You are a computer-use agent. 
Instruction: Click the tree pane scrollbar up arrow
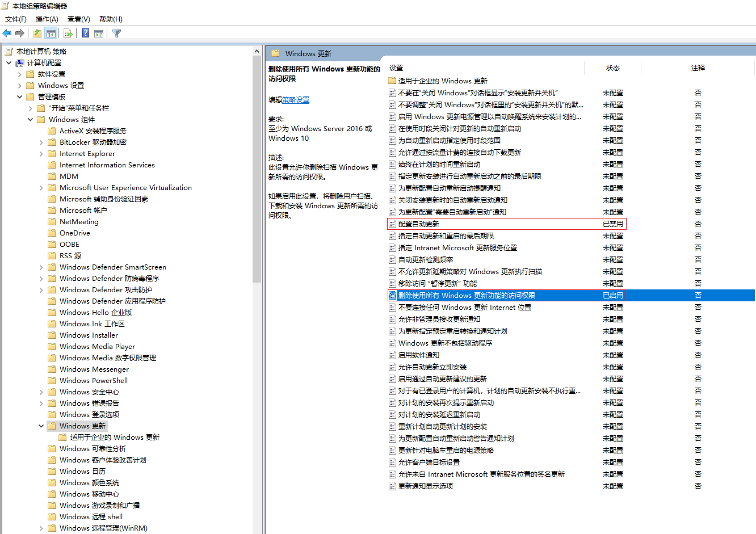tap(257, 51)
